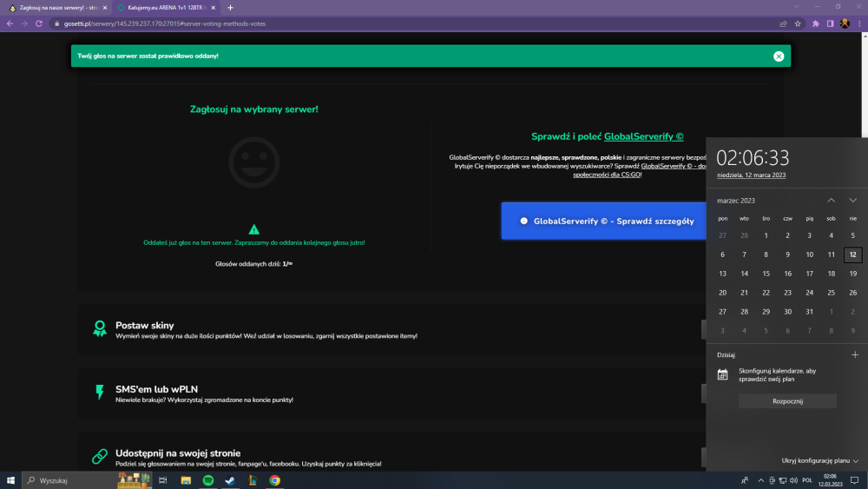Open 'Udostępnij na swojej stronie' heading

(x=178, y=453)
